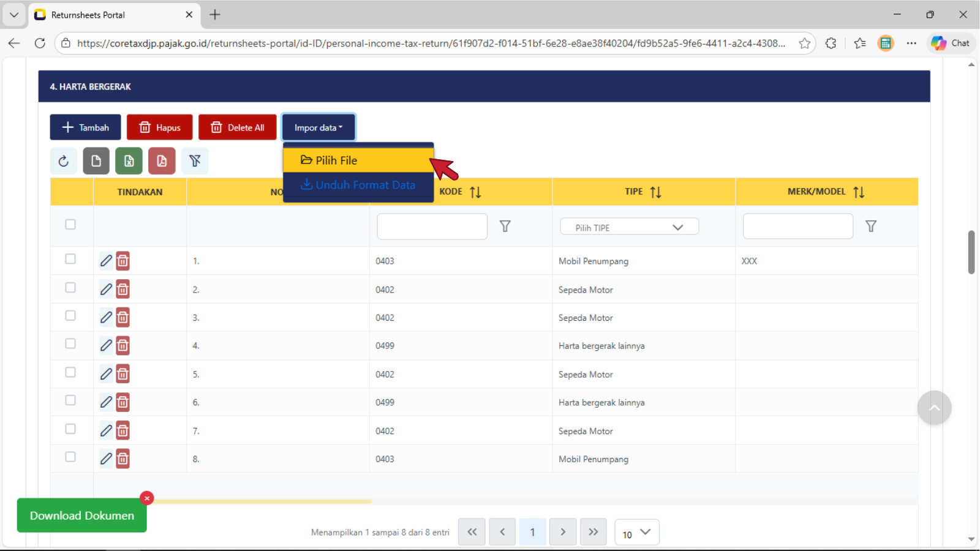
Task: Click the Tambah button
Action: [x=85, y=127]
